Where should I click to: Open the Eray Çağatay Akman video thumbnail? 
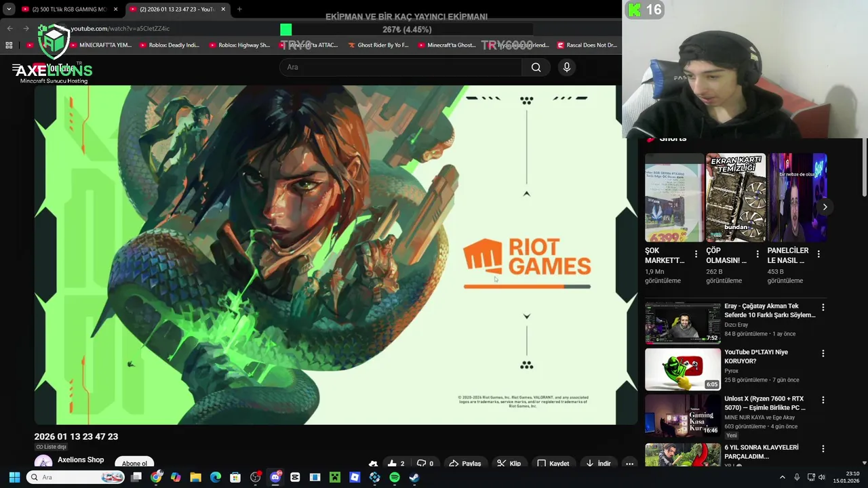point(683,323)
